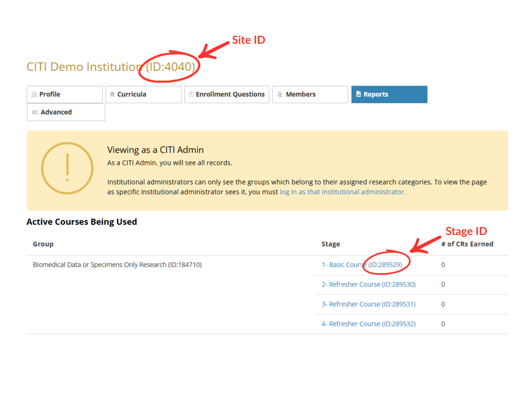Open the Enrollment Questions tab
The image size is (532, 396).
tap(227, 94)
